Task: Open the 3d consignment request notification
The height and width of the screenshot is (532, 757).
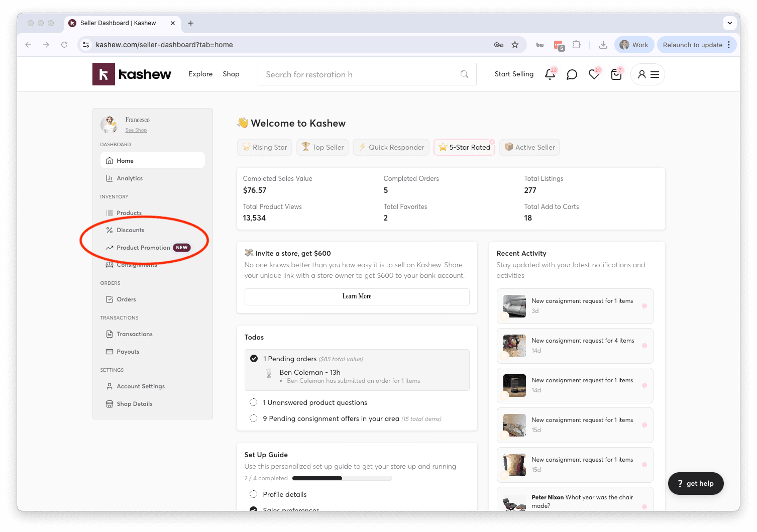Action: pyautogui.click(x=575, y=306)
